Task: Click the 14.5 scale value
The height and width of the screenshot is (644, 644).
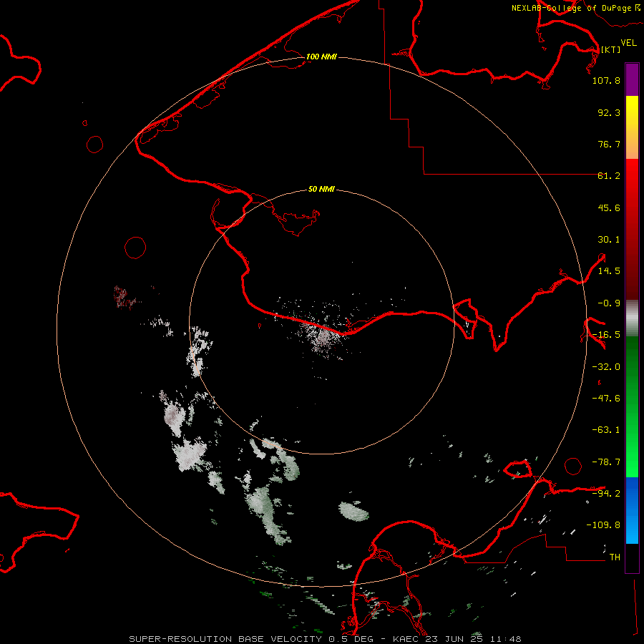Action: 609,271
